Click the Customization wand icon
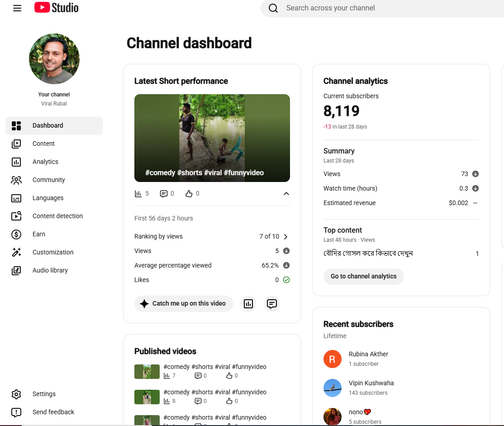Viewport: 504px width, 426px height. coord(16,252)
